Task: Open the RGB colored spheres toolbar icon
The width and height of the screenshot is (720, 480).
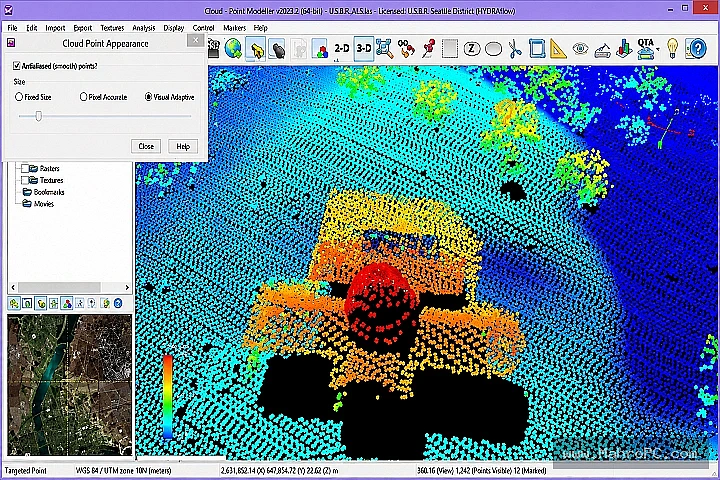Action: [x=320, y=49]
